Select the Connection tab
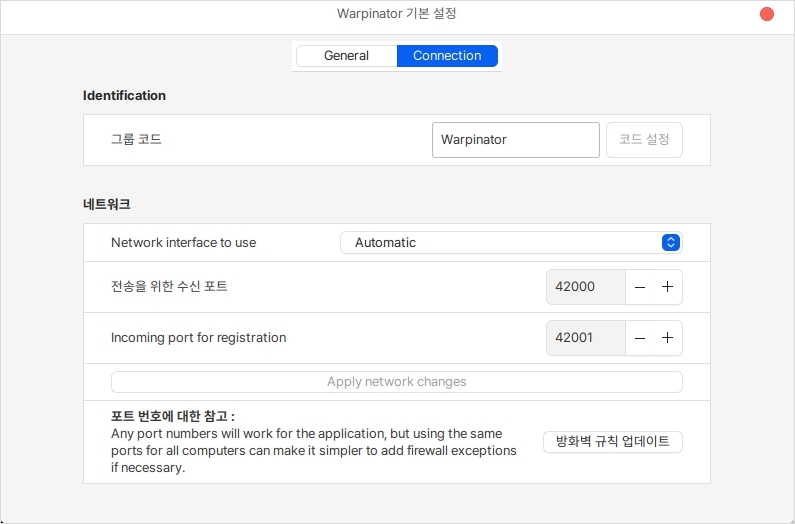 coord(447,56)
